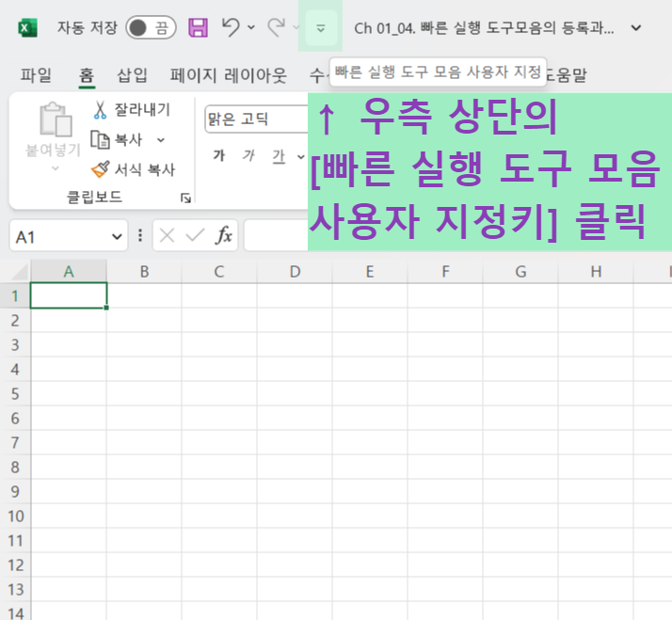Viewport: 672px width, 620px height.
Task: Select row 13 header
Action: point(15,589)
